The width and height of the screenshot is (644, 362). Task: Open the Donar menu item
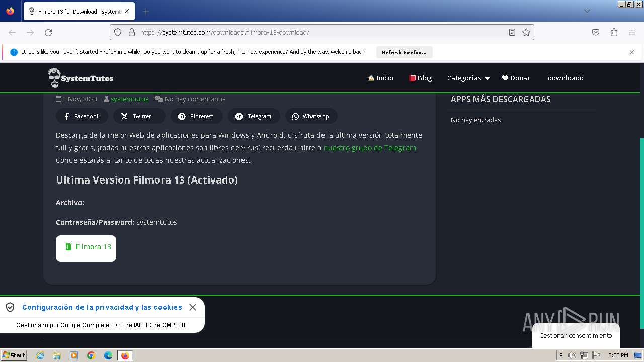tap(516, 78)
